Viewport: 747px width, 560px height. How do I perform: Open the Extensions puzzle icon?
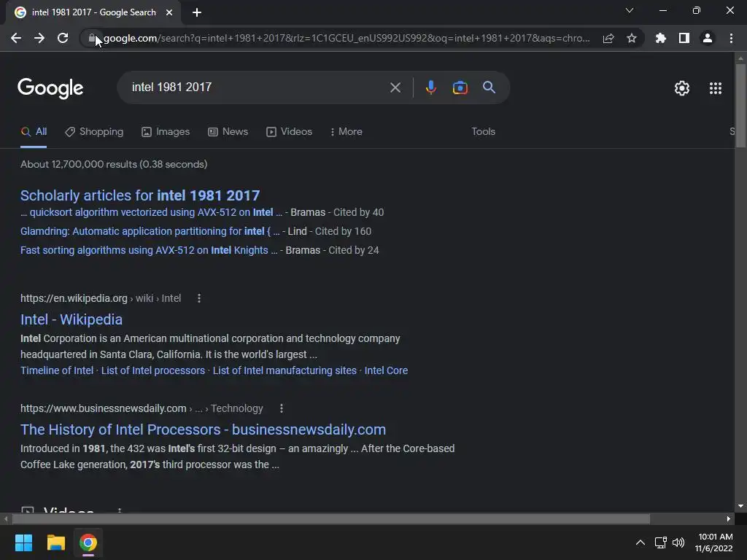click(x=660, y=38)
